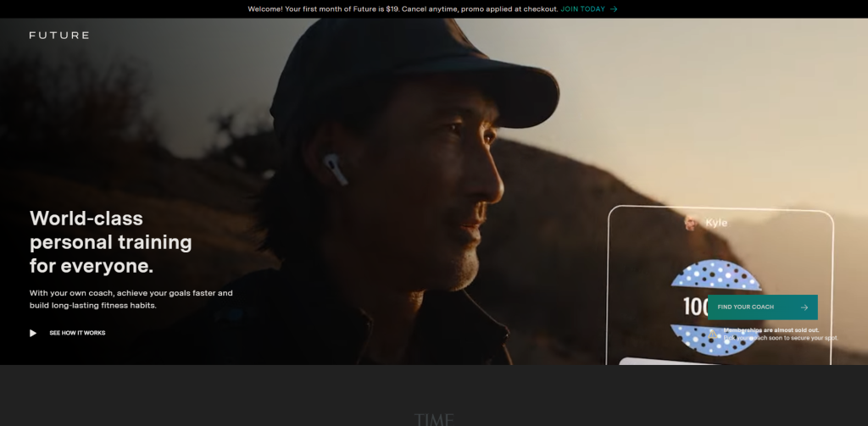Click the name Kyle on the card
The width and height of the screenshot is (868, 426).
pos(715,223)
